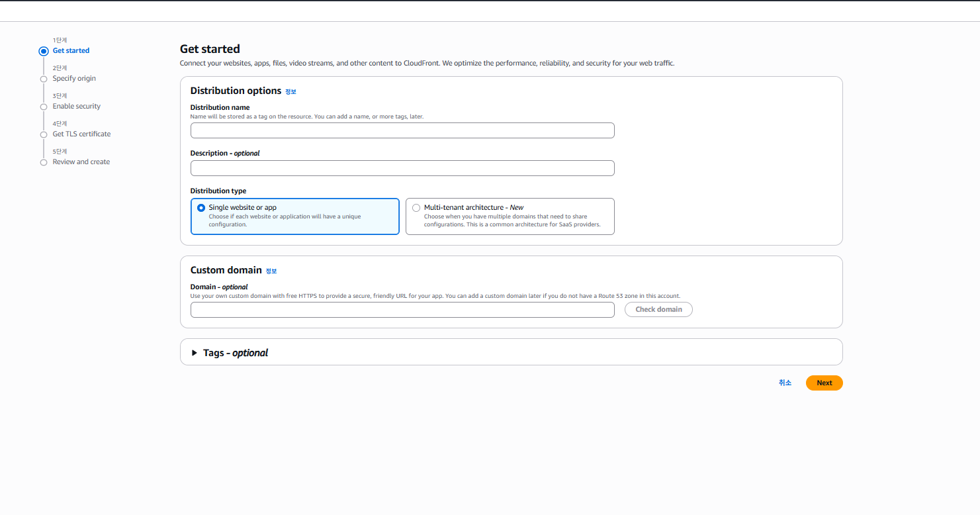Screen dimensions: 980x515
Task: Select the Single website or app radio button
Action: click(x=201, y=208)
